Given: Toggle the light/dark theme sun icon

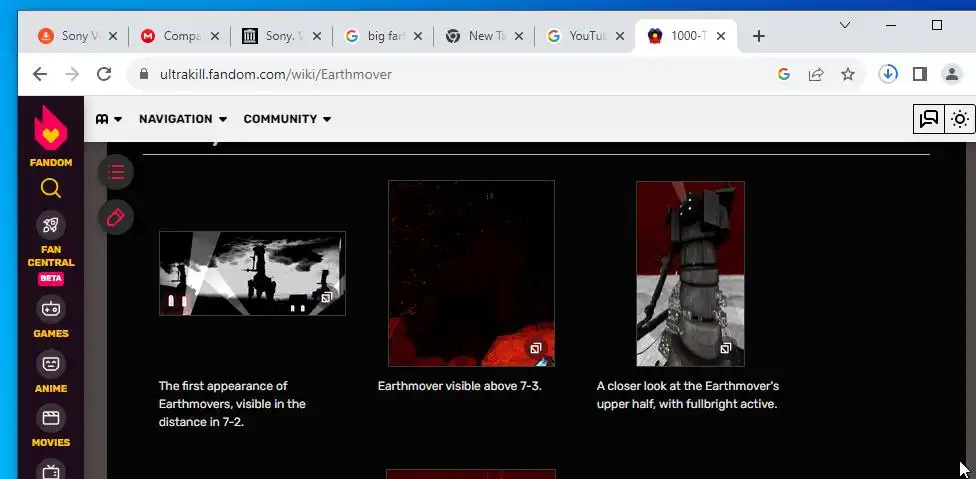Looking at the screenshot, I should [960, 119].
